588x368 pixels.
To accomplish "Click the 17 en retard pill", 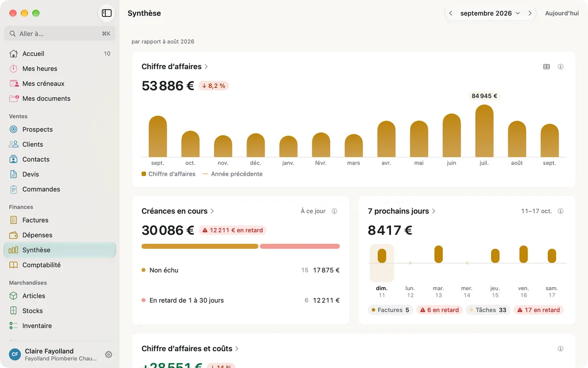I will [539, 310].
